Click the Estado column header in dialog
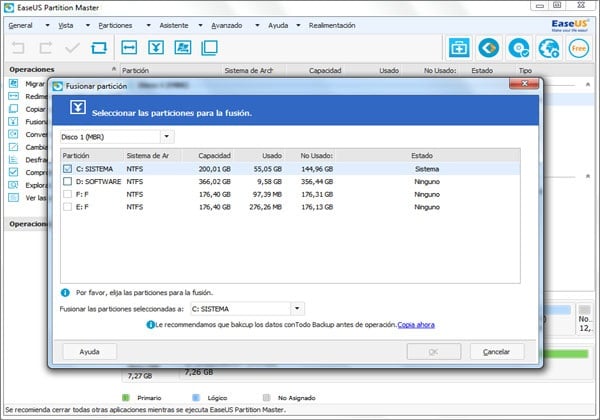This screenshot has width=600, height=420. [422, 156]
